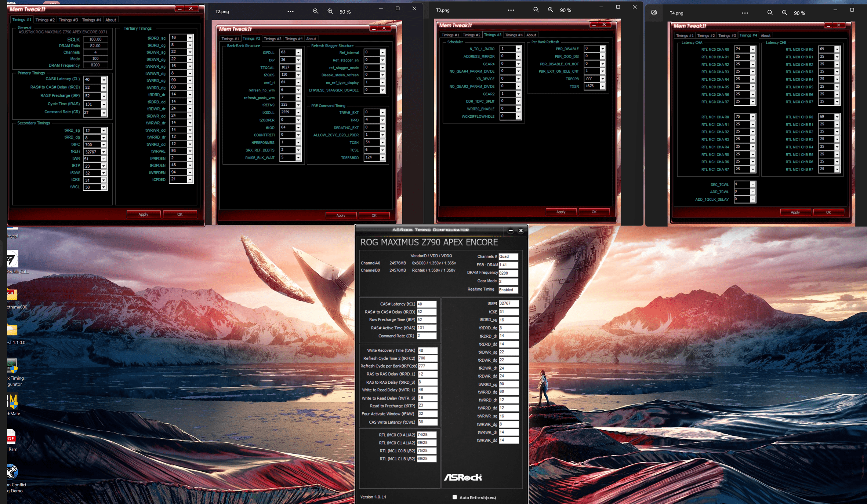Open the ASRock Timing Configurator desktop shortcut

pyautogui.click(x=12, y=365)
